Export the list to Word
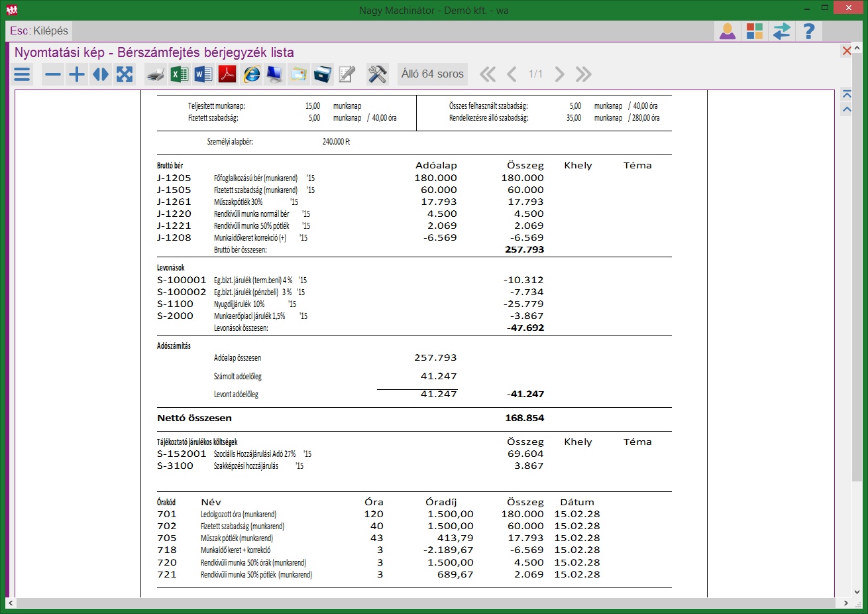This screenshot has width=868, height=614. pos(203,74)
